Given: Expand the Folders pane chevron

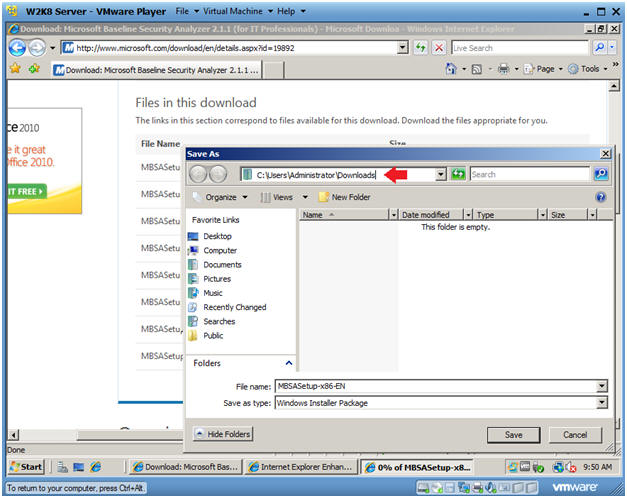Looking at the screenshot, I should [289, 363].
